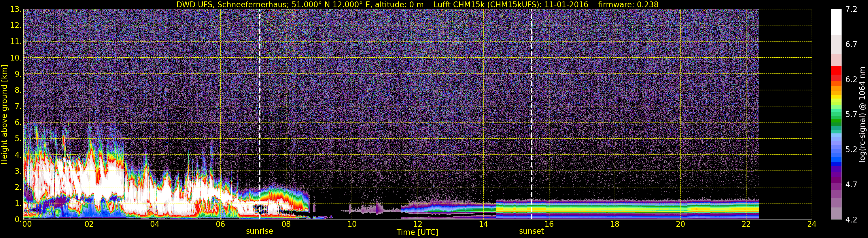Click the x-axis tick label '18'
This screenshot has height=238, width=868.
tap(614, 224)
